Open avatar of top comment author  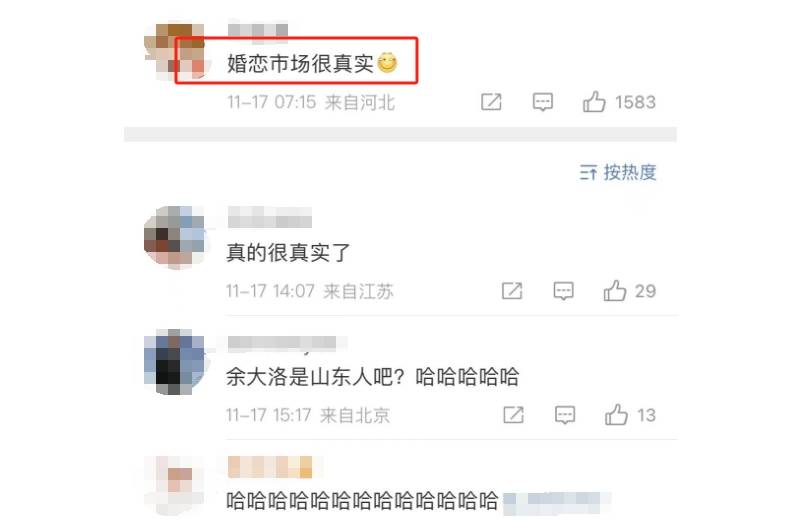pos(175,52)
